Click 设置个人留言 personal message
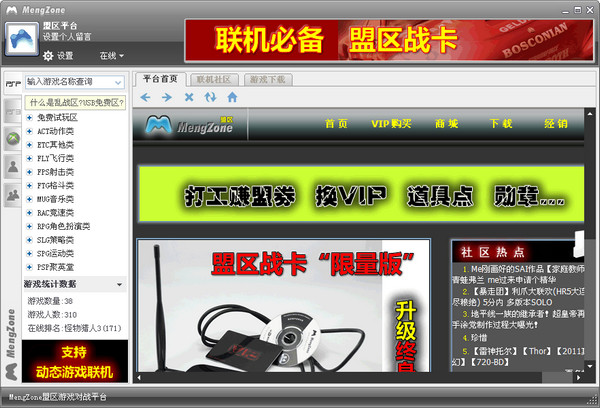 coord(67,37)
